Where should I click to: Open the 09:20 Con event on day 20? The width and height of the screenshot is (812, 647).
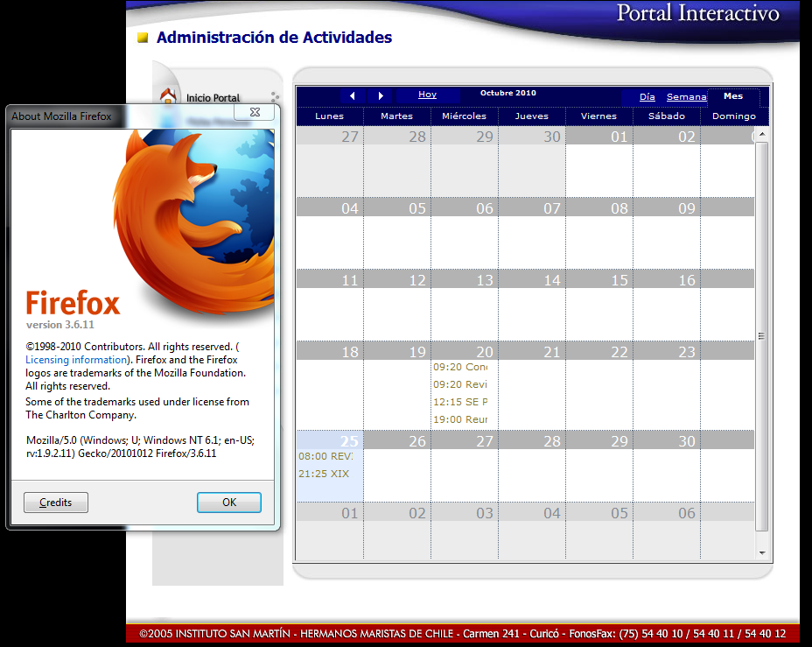click(x=460, y=367)
